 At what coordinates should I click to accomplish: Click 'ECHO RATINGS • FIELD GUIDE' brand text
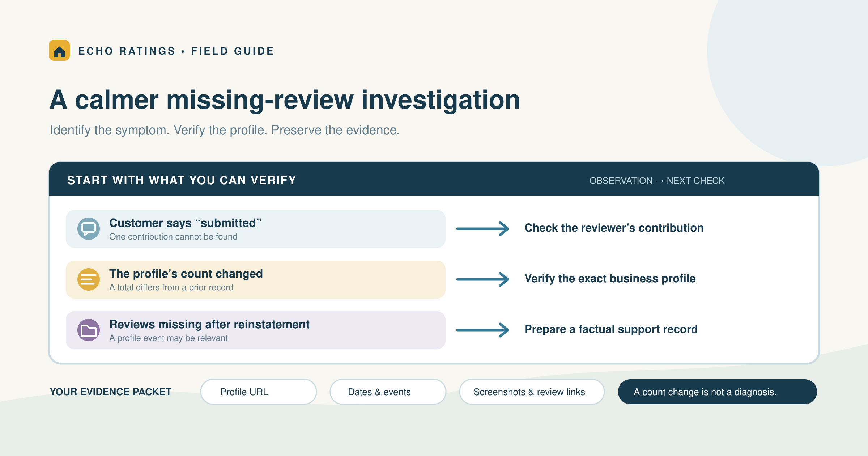coord(176,51)
